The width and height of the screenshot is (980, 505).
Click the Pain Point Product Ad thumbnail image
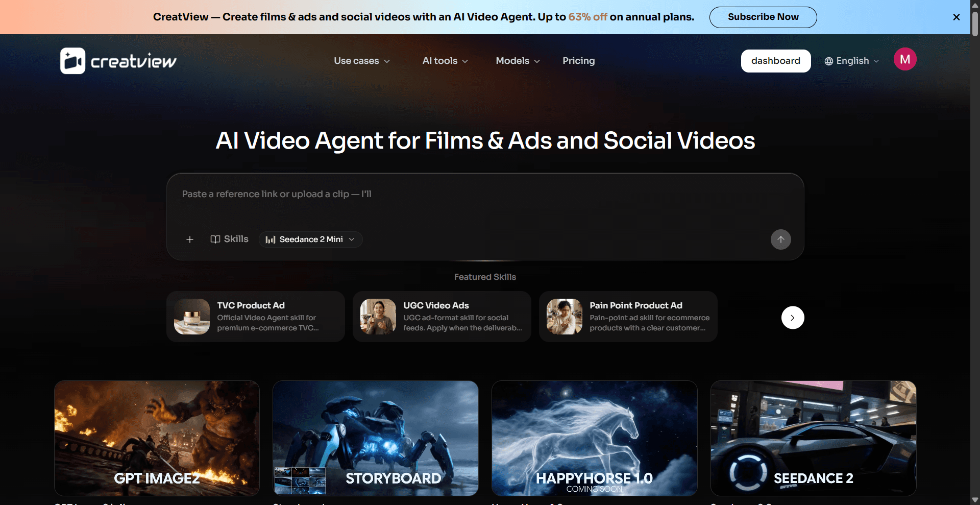[565, 317]
